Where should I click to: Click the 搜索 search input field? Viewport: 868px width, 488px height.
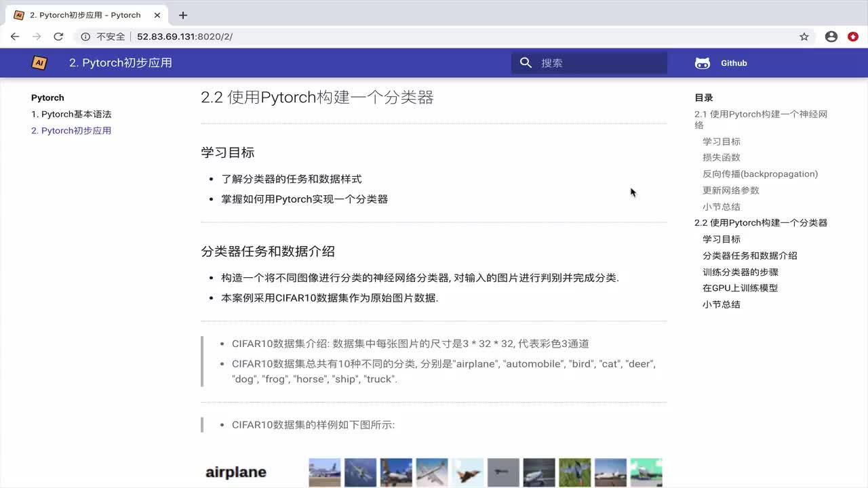pos(589,62)
